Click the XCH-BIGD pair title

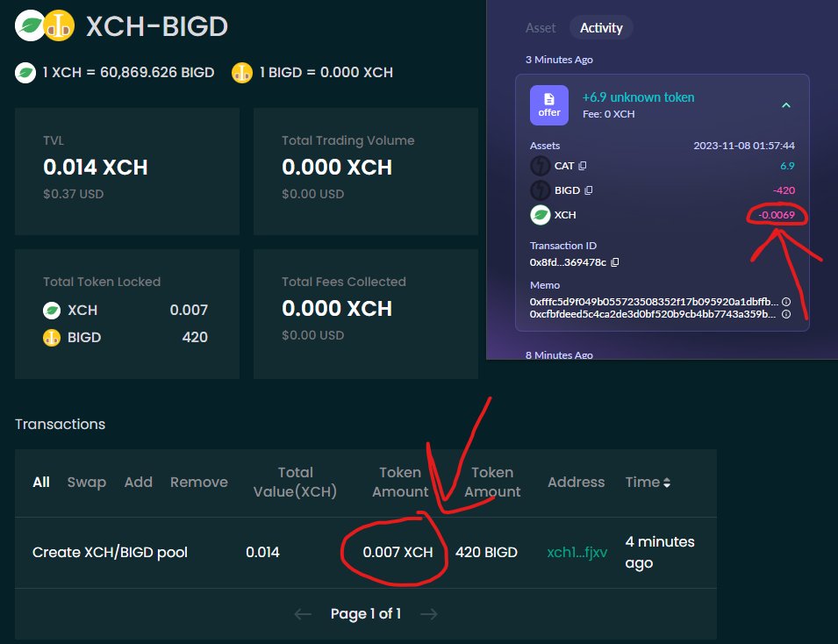tap(157, 26)
